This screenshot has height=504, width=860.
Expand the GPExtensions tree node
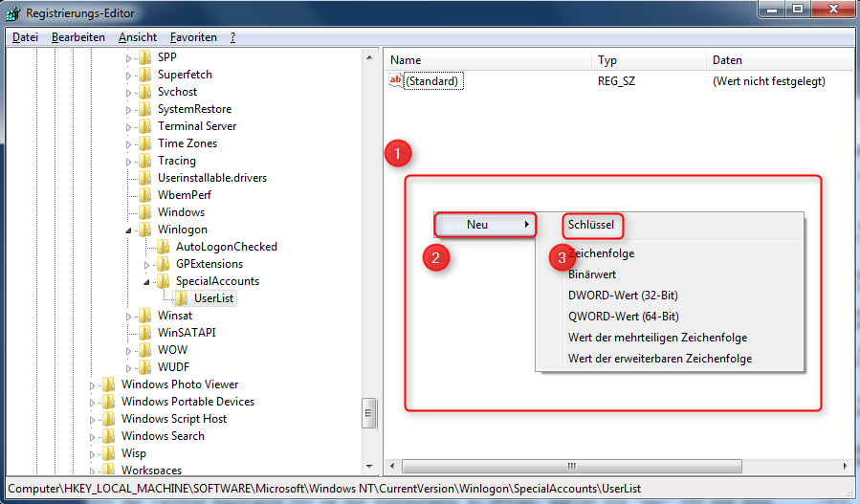pos(147,264)
